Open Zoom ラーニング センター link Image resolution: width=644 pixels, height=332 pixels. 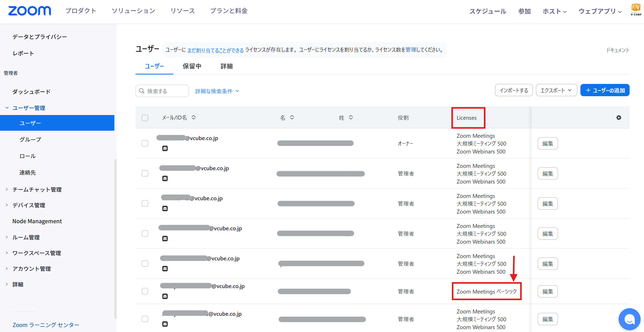(46, 325)
